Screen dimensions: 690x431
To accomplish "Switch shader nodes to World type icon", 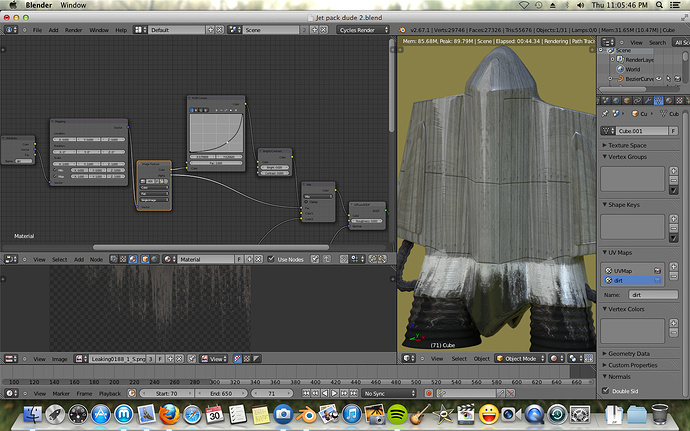I will click(154, 259).
